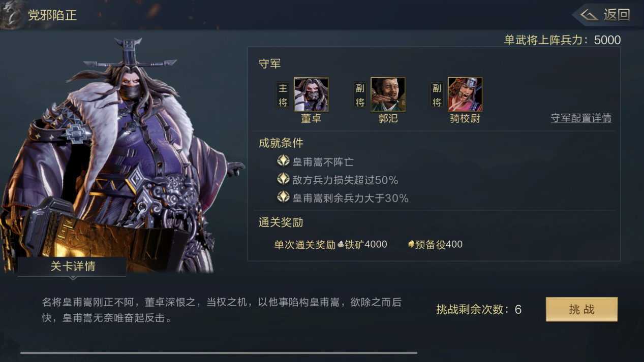Select 郭汜 deputy general portrait
This screenshot has height=362, width=644.
[x=388, y=94]
